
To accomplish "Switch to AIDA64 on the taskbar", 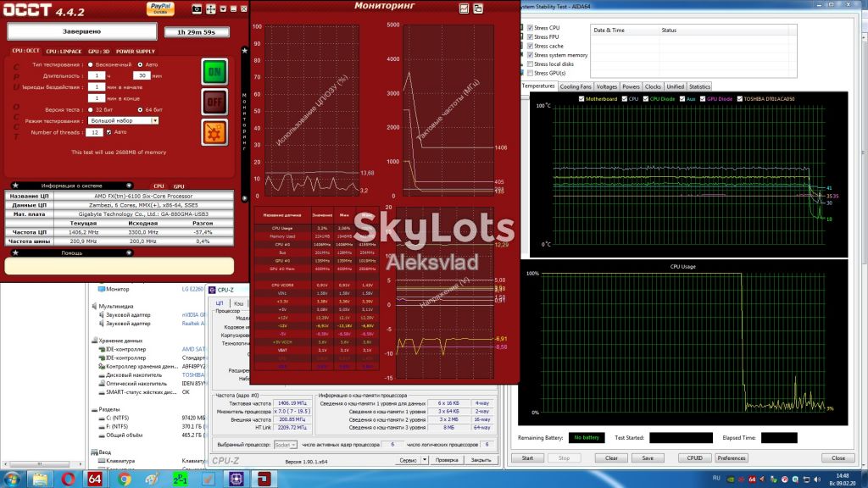I will 95,479.
